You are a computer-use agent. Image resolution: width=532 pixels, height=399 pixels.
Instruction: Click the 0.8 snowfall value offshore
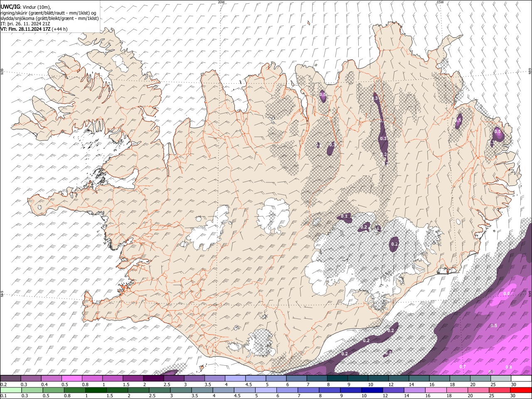509,367
